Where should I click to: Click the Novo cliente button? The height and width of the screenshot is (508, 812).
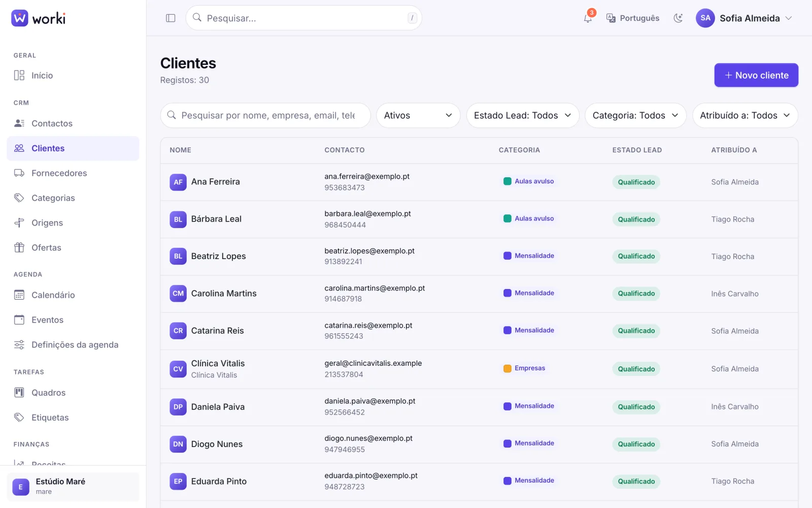tap(756, 75)
